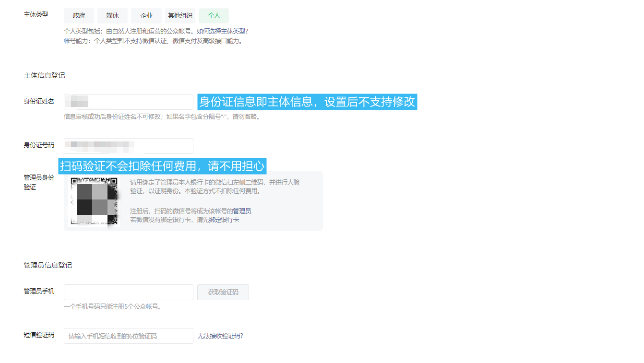The height and width of the screenshot is (363, 644).
Task: Switch subject type to 其他组织
Action: [180, 16]
